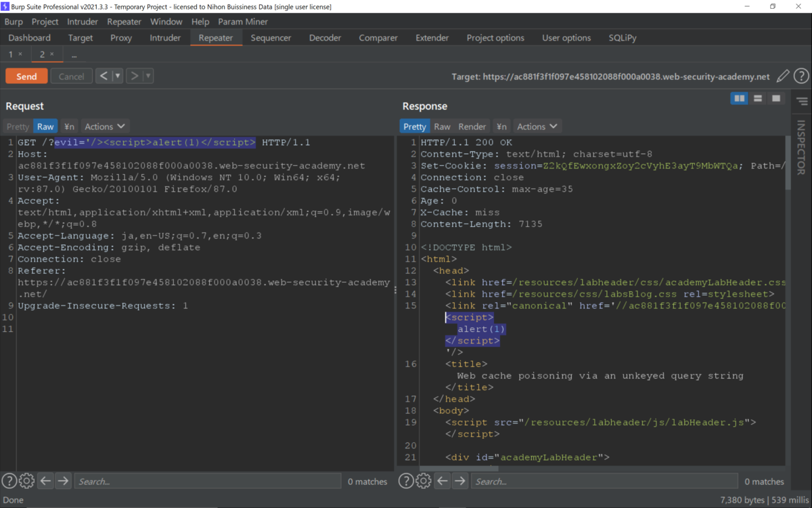Switch to the Extender tab
The image size is (812, 508).
coord(432,38)
